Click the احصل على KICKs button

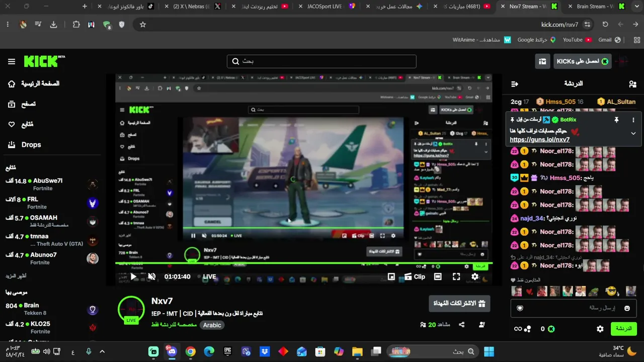point(583,61)
